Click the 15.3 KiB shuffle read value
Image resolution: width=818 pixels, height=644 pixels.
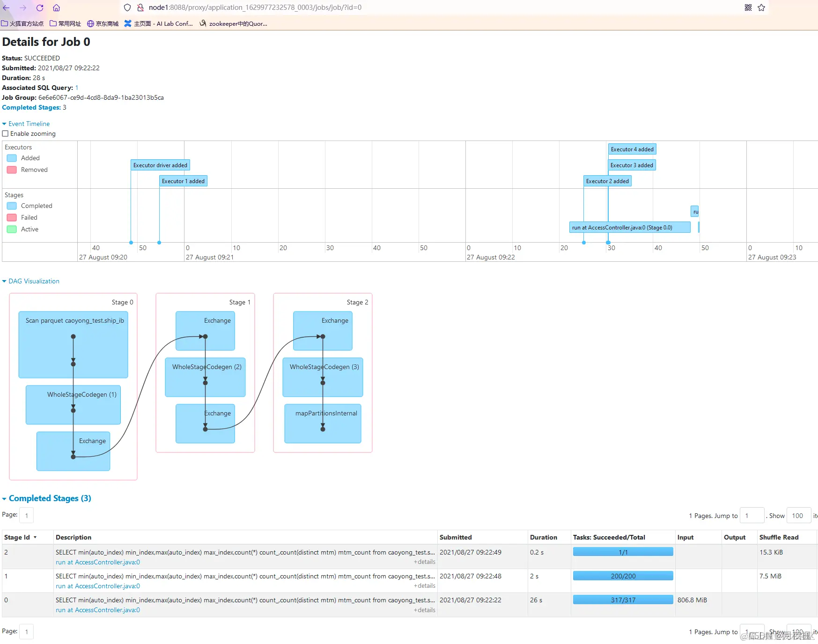point(771,552)
